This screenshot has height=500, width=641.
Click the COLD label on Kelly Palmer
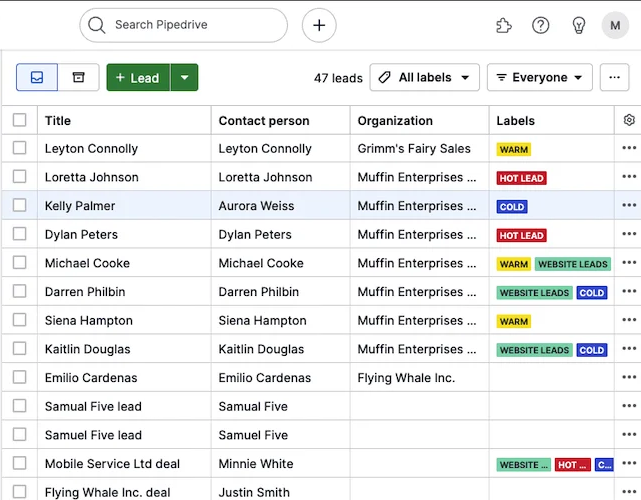[x=512, y=206]
